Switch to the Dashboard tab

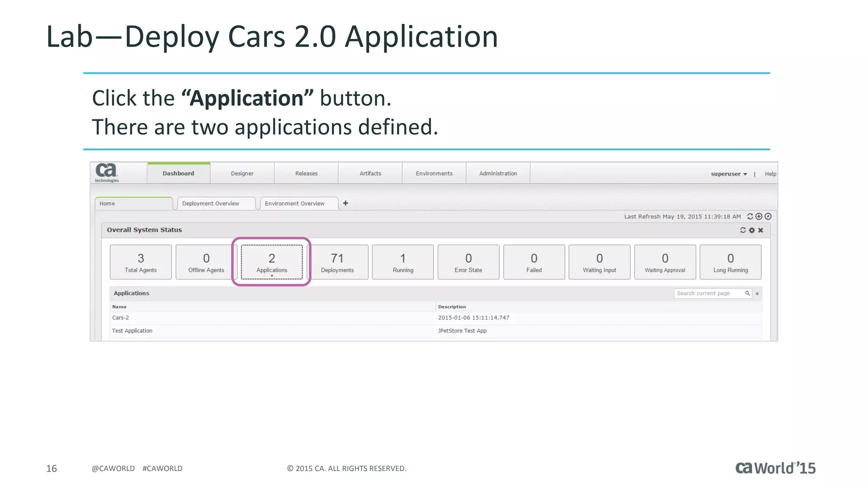pos(178,173)
